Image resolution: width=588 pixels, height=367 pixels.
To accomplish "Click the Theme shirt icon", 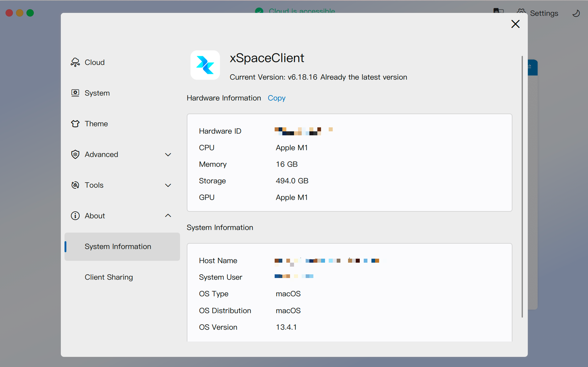I will (75, 124).
